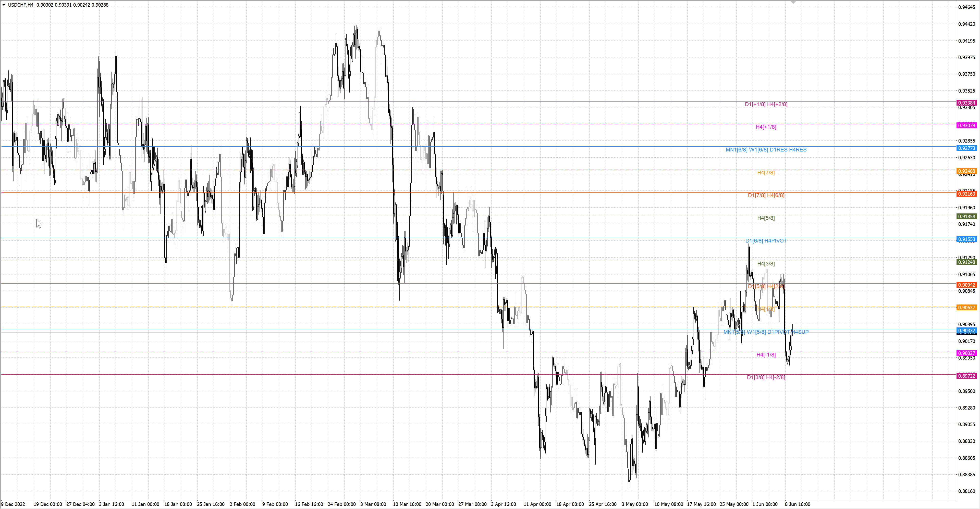Click the 0.92773 blue price tag
The width and height of the screenshot is (980, 509).
[x=966, y=148]
